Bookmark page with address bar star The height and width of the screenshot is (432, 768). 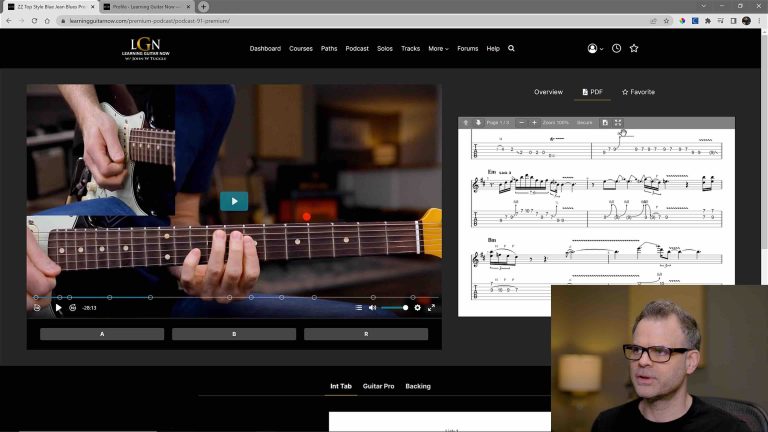[666, 21]
